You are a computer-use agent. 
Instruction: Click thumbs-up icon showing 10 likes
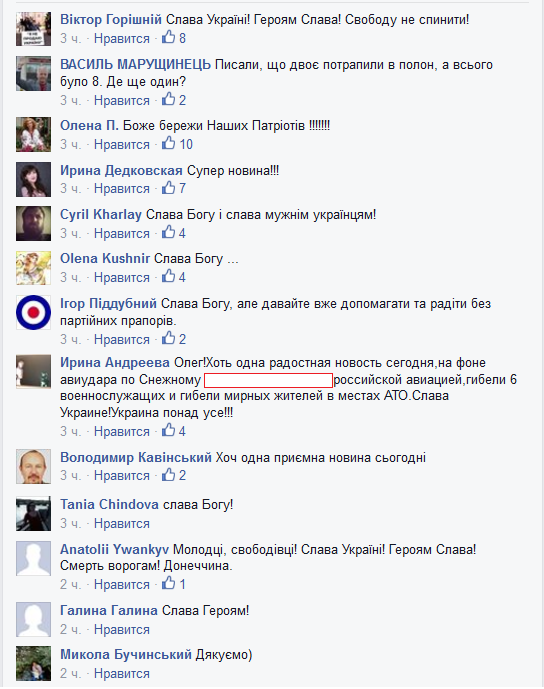coord(168,143)
